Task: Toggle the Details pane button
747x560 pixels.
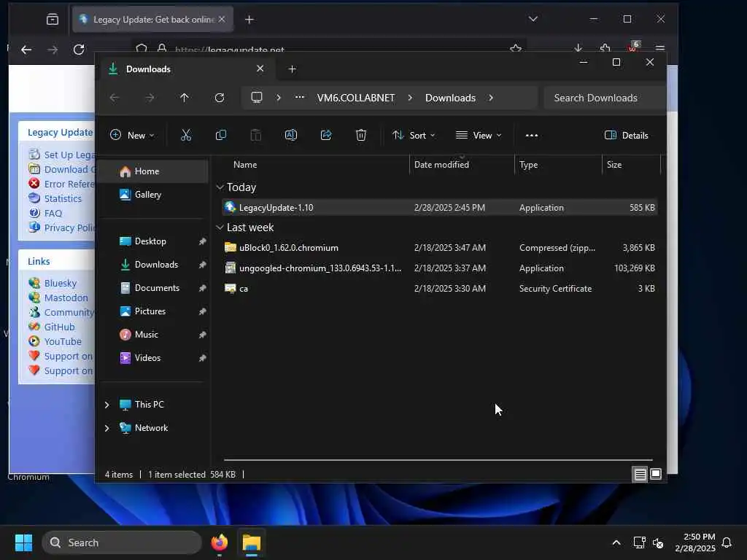Action: tap(627, 135)
